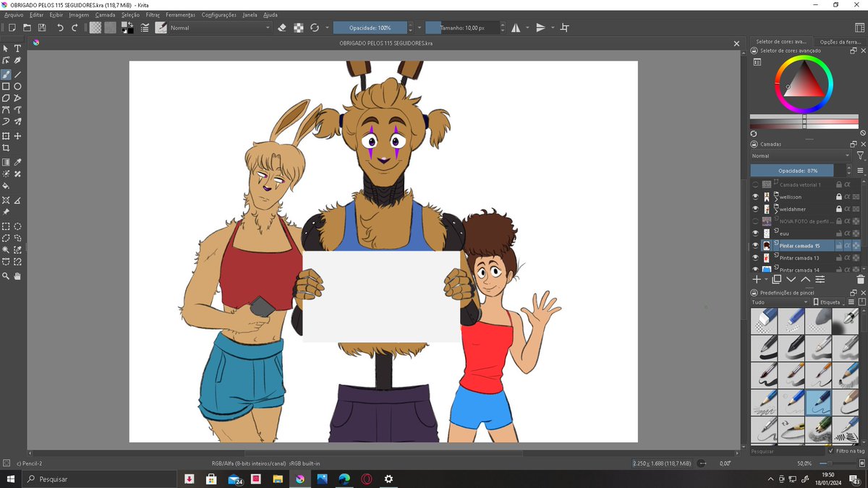Open the layer blending mode dropdown
The image size is (868, 488).
pyautogui.click(x=801, y=155)
